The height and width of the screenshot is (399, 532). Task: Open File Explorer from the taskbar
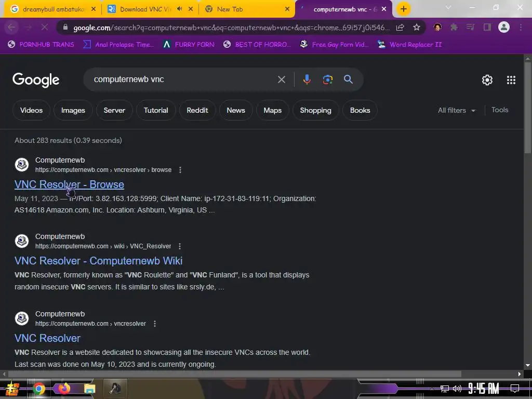tap(89, 389)
